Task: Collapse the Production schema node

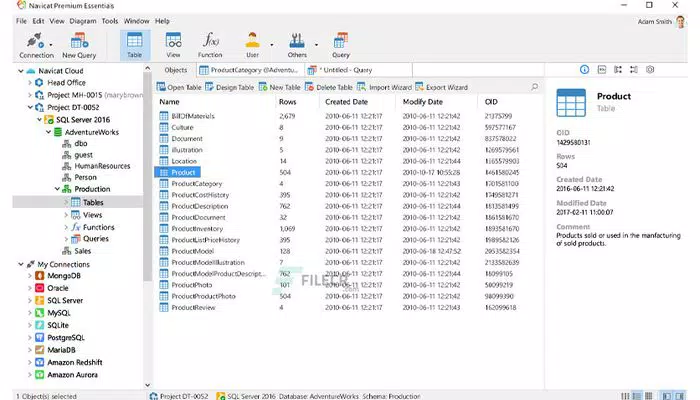Action: point(57,189)
